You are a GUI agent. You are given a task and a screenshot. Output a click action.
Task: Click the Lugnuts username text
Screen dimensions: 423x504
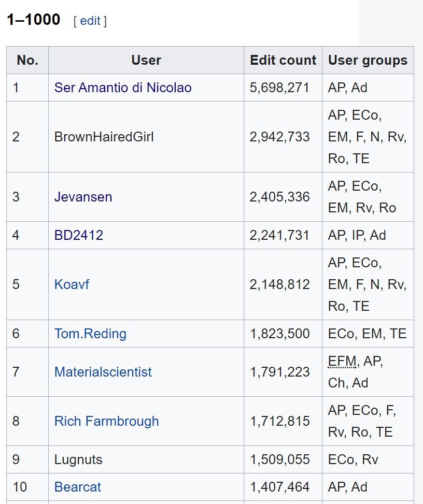tap(78, 459)
